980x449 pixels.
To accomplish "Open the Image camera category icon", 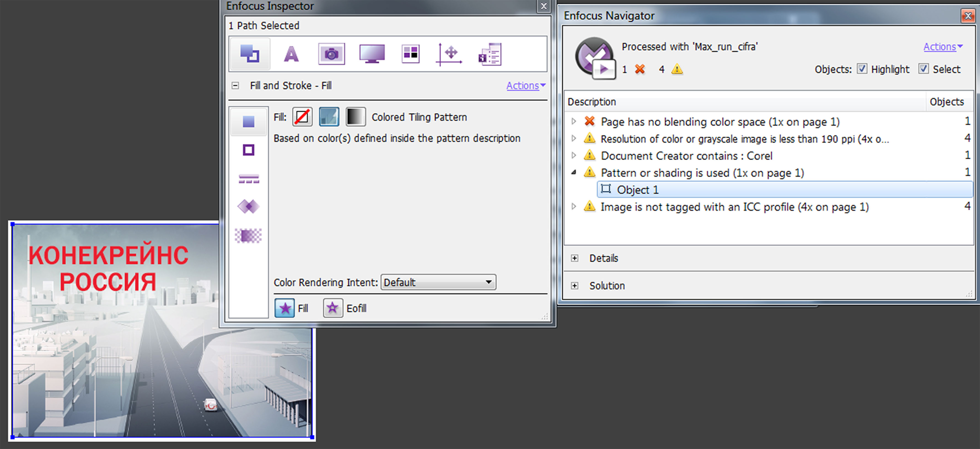I will pos(331,54).
